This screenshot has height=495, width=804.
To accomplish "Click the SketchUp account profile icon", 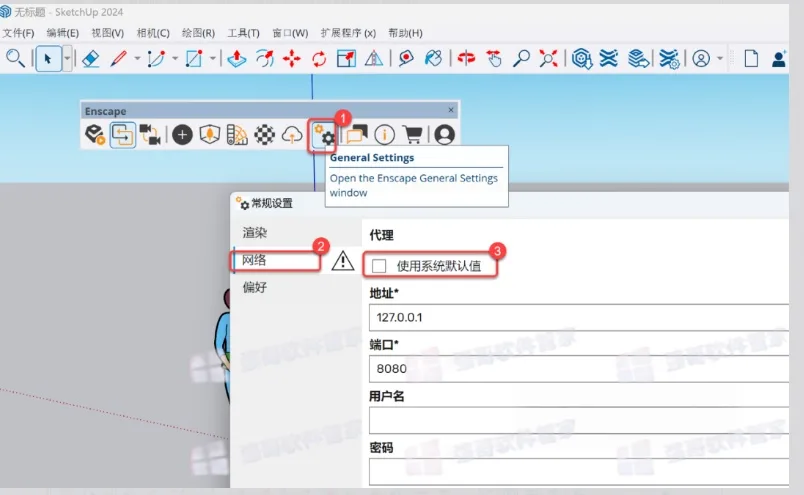I will (701, 58).
